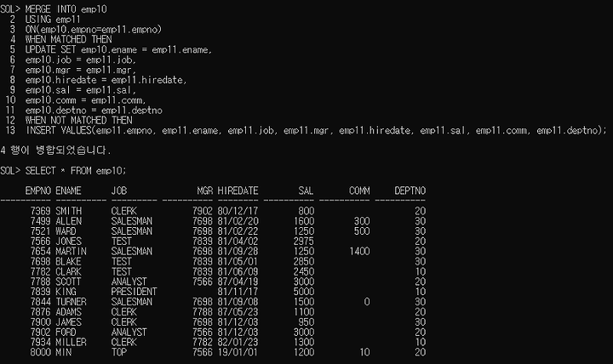Click the name WARD

click(x=66, y=231)
